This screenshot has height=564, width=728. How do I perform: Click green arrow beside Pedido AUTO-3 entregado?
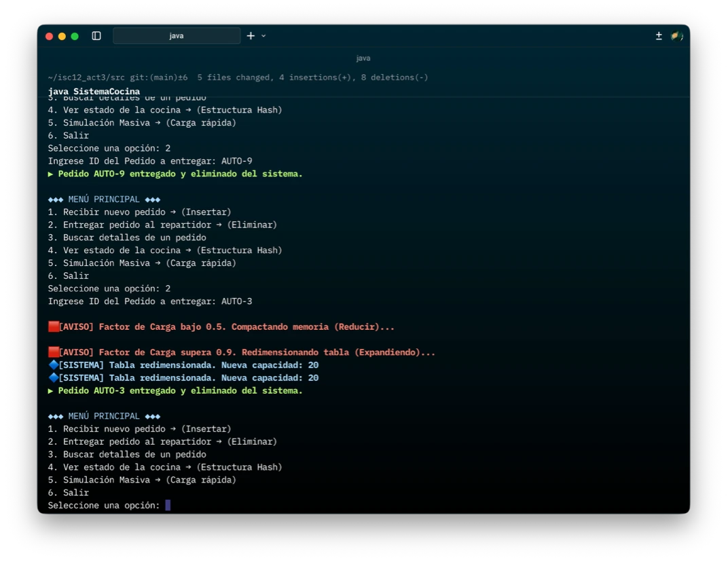click(51, 391)
